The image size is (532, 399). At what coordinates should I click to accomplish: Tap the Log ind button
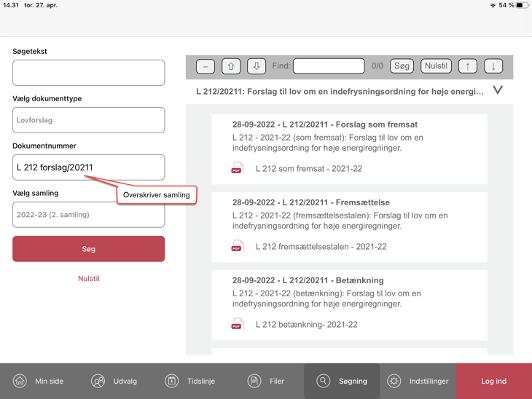click(493, 381)
